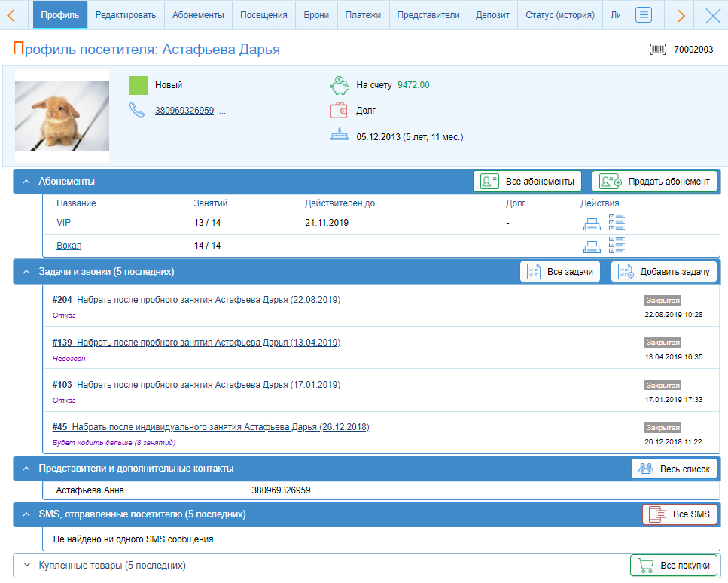This screenshot has height=583, width=728.
Task: Switch to the Платежи tab
Action: pos(362,15)
